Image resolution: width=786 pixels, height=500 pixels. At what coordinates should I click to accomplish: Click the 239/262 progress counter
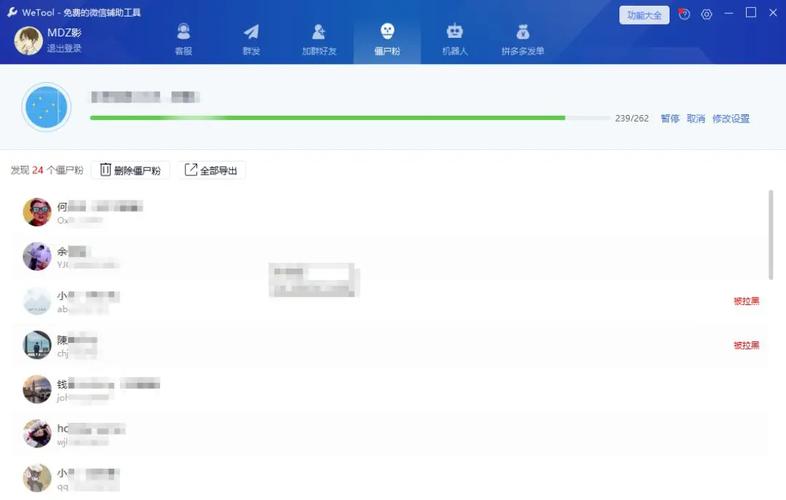point(632,118)
